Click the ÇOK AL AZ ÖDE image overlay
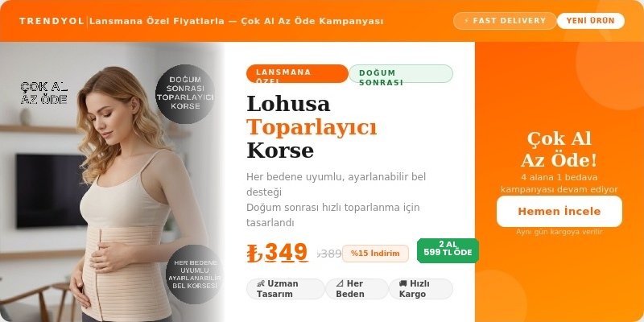Viewport: 644px width, 322px height. 44,93
